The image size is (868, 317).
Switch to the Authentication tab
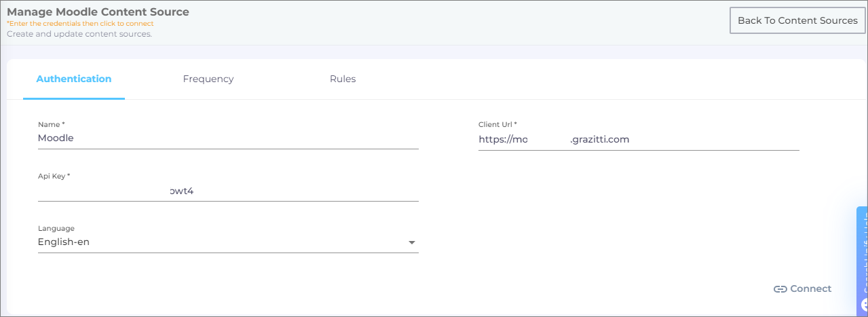[73, 79]
